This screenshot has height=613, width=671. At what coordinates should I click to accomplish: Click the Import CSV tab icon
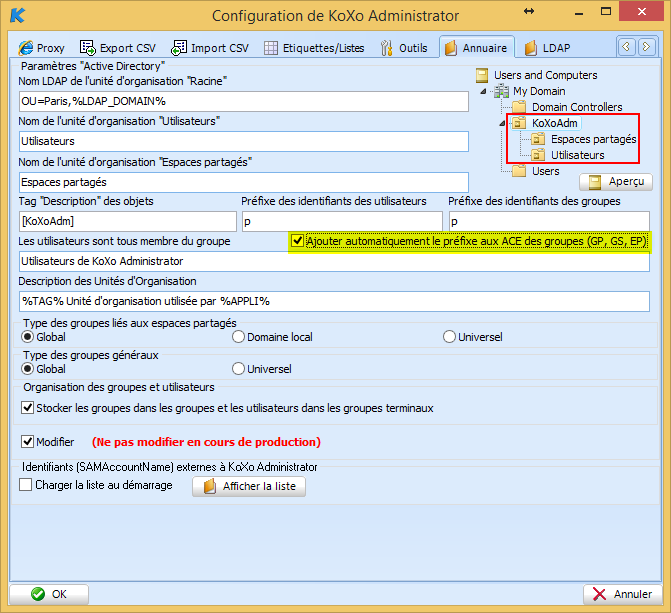tap(179, 48)
